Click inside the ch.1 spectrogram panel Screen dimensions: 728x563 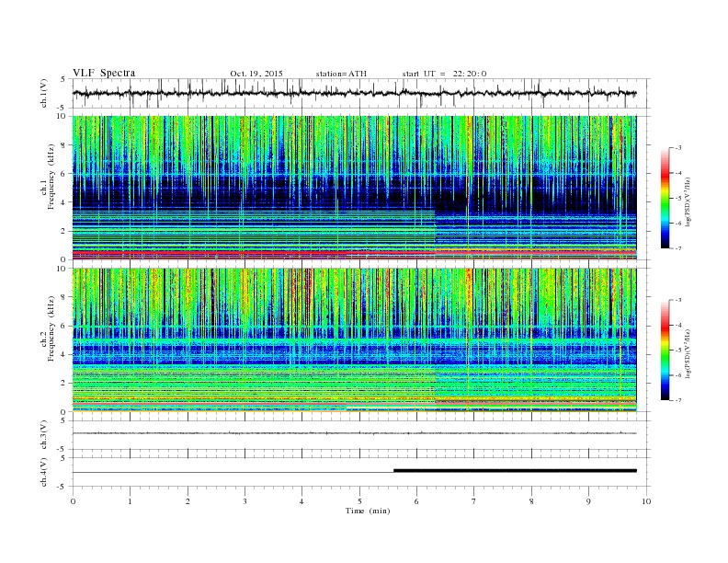pyautogui.click(x=354, y=188)
